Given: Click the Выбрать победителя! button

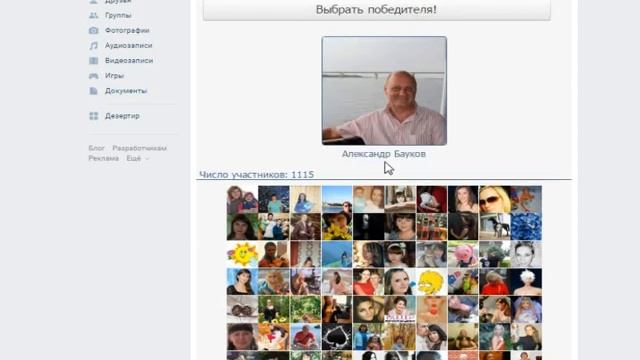Looking at the screenshot, I should pos(376,9).
